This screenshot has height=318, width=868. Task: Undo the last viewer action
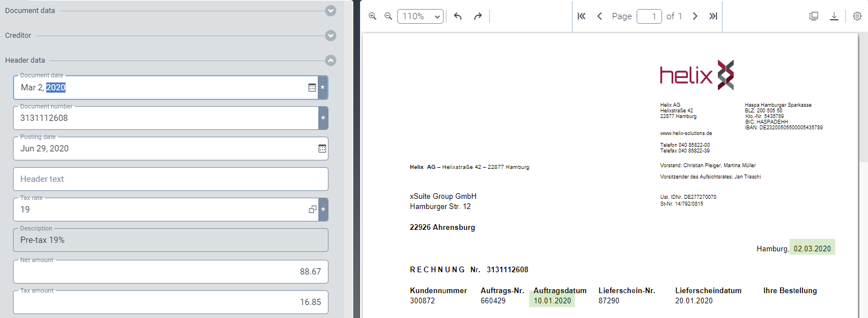[458, 16]
